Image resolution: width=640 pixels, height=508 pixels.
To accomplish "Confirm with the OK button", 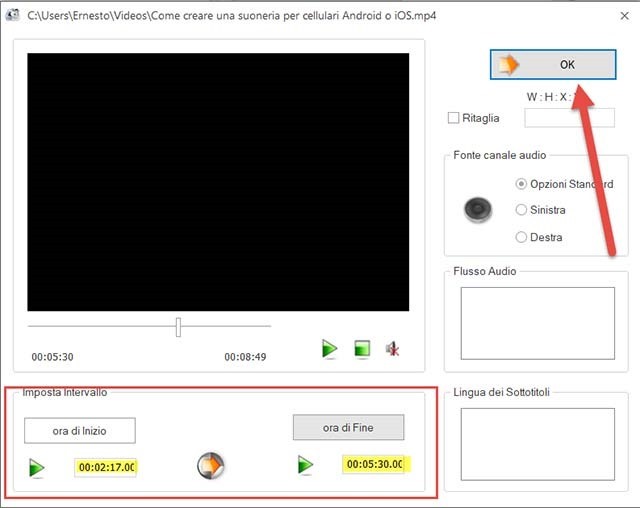I will click(553, 64).
